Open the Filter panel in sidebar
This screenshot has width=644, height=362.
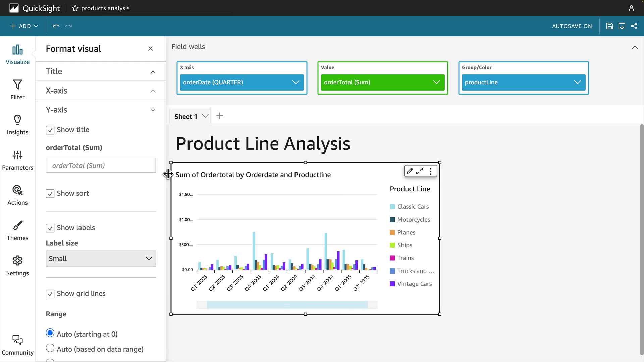click(17, 89)
